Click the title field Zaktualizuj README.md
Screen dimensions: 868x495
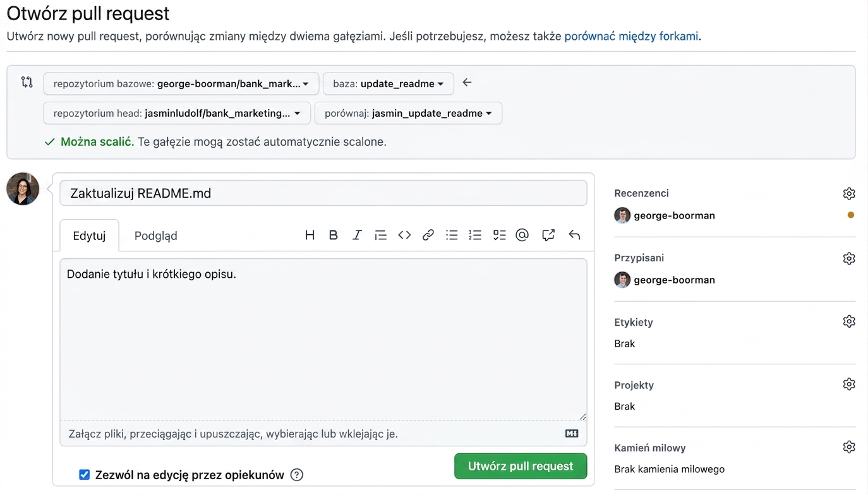coord(323,193)
